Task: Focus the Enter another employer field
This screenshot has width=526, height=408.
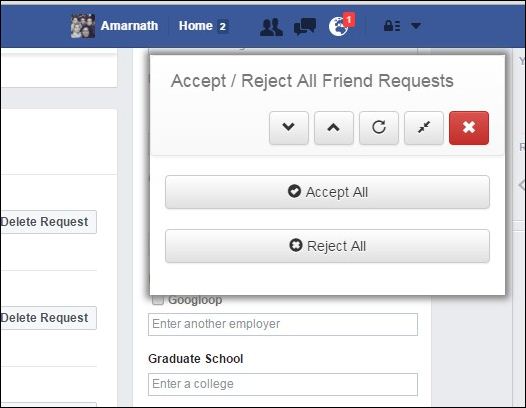Action: pyautogui.click(x=283, y=324)
